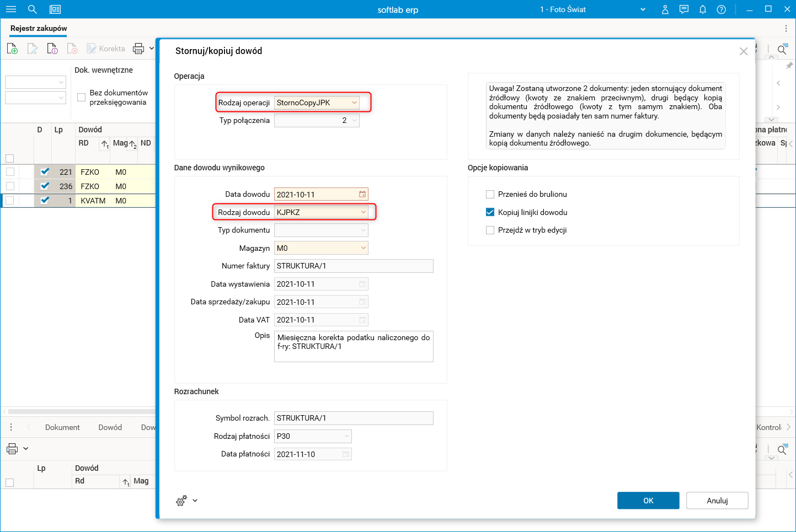Open Typ połączenia dropdown

pyautogui.click(x=354, y=120)
